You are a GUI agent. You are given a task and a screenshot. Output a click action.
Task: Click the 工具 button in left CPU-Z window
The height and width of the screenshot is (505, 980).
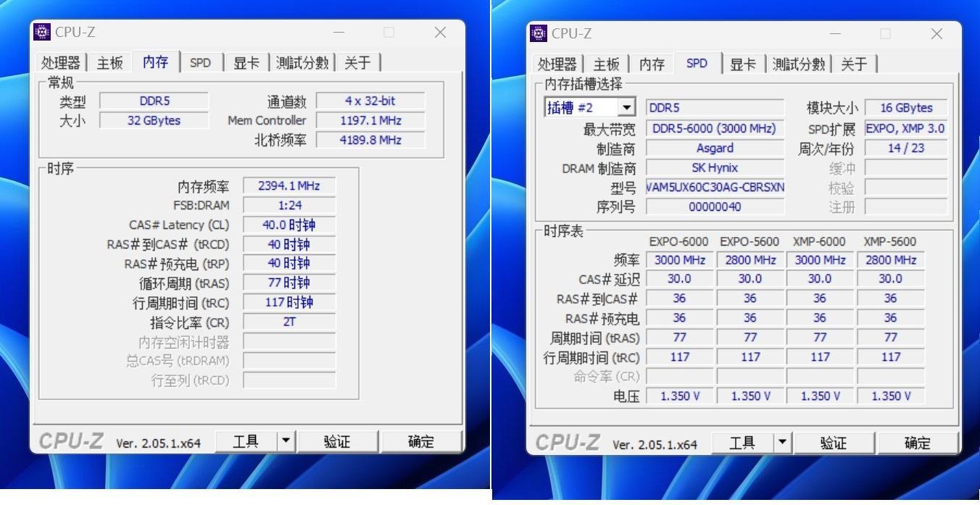(246, 441)
